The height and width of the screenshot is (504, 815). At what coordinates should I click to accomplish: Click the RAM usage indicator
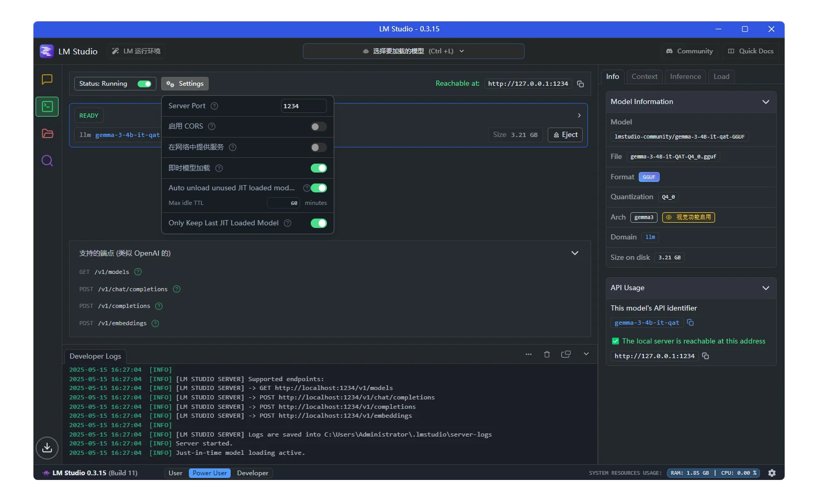click(x=690, y=473)
